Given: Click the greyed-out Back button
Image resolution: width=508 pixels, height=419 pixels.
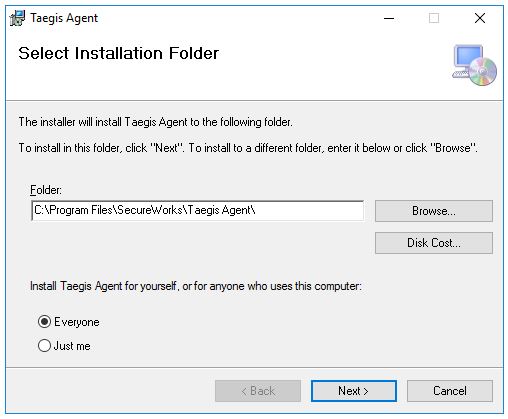Looking at the screenshot, I should (258, 391).
